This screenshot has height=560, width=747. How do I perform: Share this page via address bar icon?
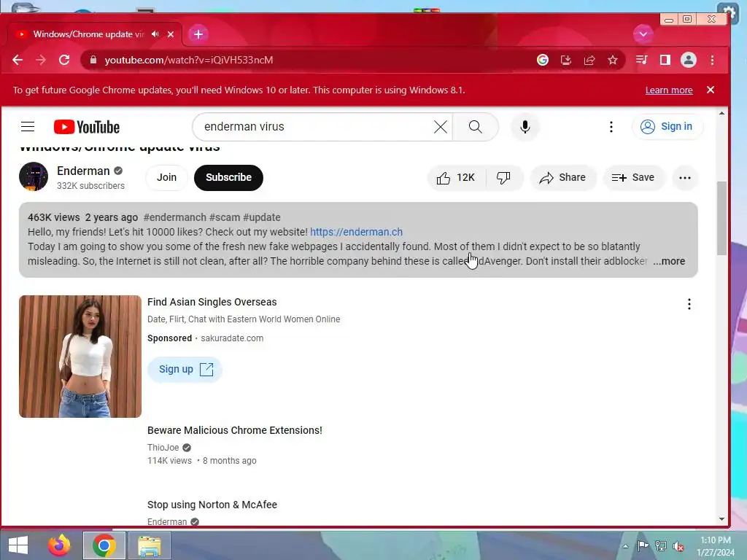coord(589,60)
